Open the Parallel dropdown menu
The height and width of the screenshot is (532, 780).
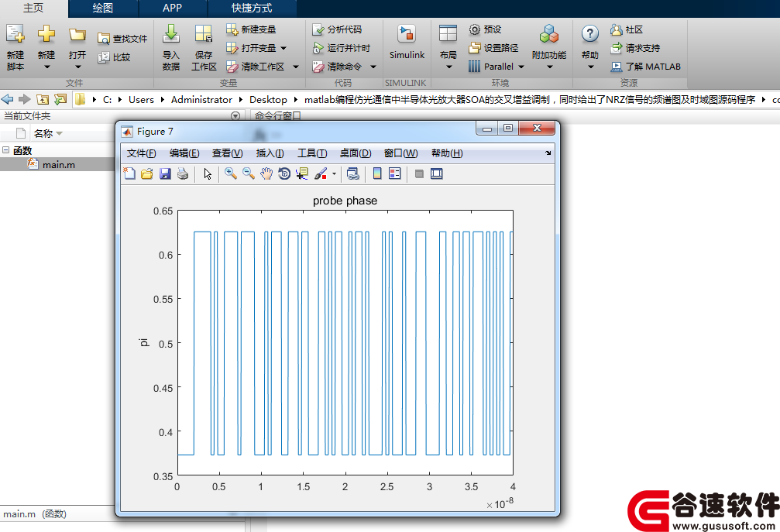pyautogui.click(x=521, y=67)
